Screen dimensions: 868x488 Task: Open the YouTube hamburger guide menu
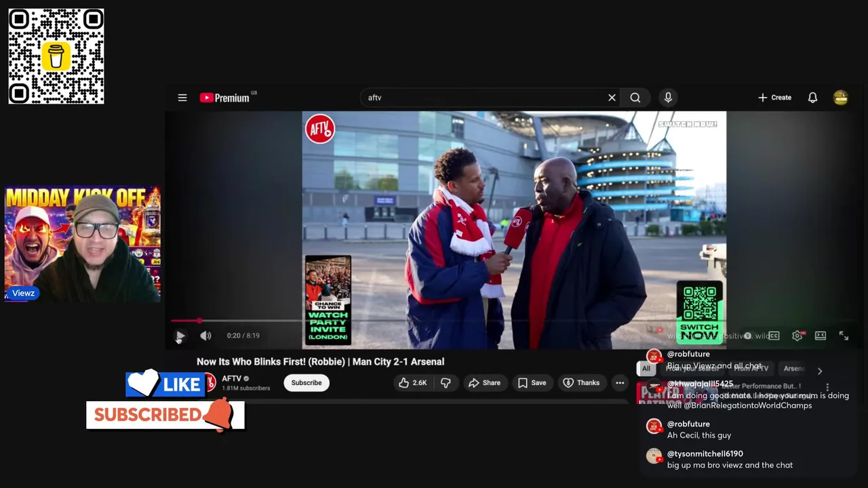182,98
